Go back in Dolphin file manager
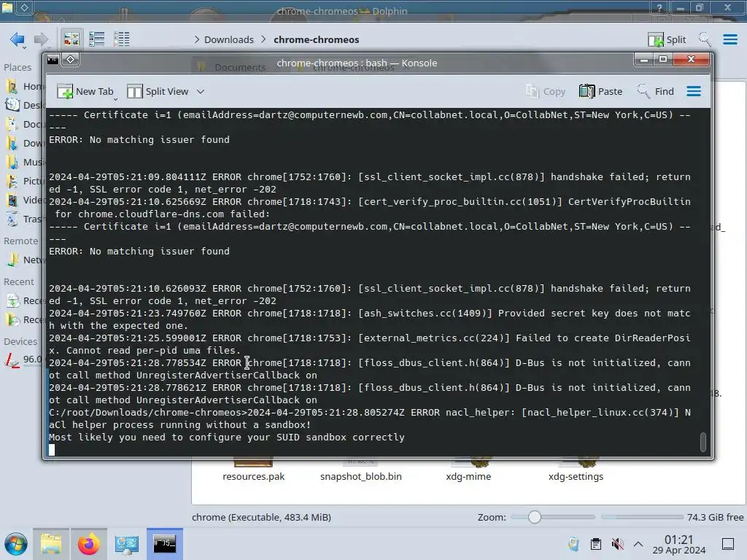747x560 pixels. pos(18,39)
